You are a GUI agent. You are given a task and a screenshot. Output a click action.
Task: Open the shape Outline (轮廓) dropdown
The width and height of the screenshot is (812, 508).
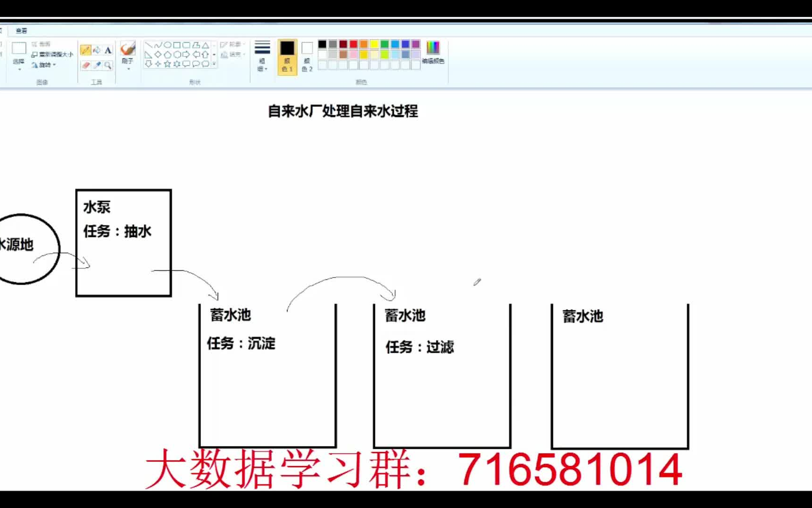(233, 44)
